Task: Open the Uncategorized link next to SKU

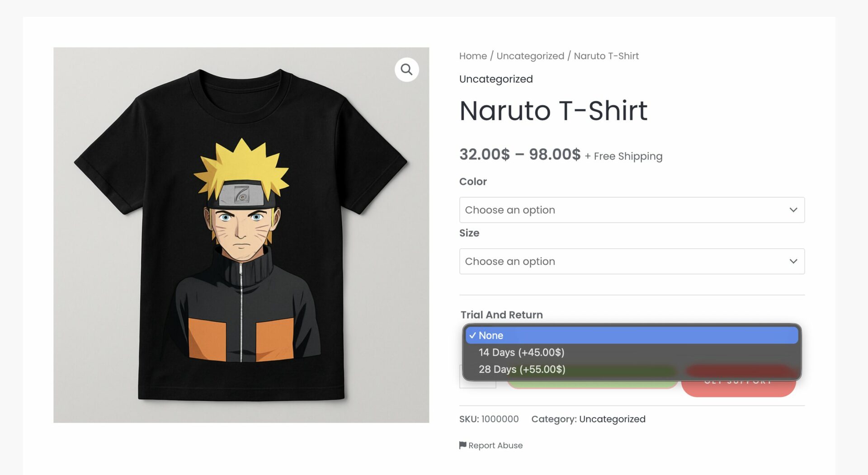Action: coord(612,419)
